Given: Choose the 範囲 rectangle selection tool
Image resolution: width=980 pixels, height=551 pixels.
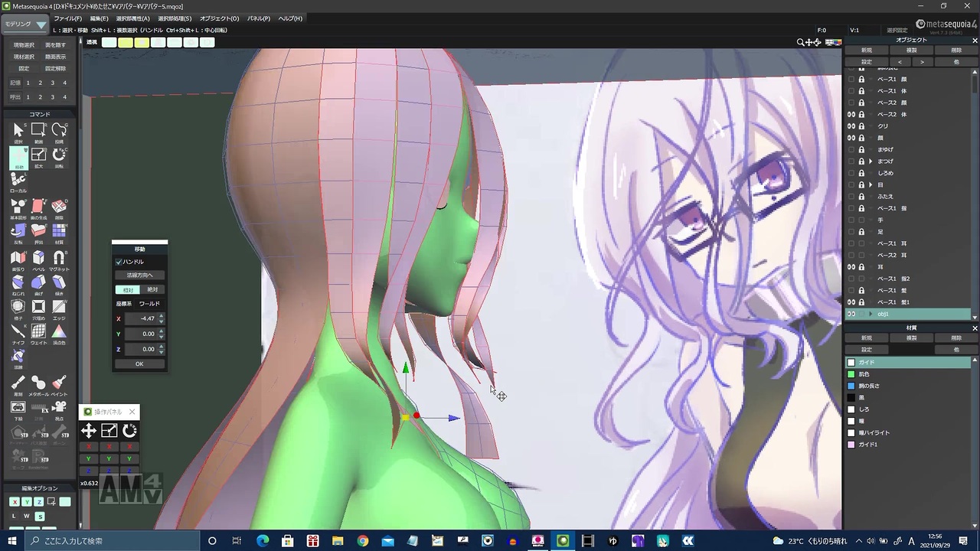Looking at the screenshot, I should coord(38,132).
